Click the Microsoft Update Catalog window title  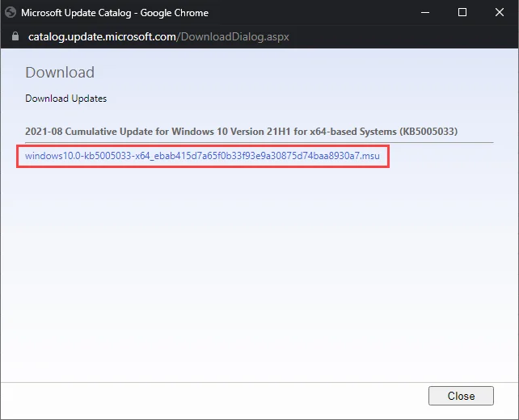tap(115, 13)
